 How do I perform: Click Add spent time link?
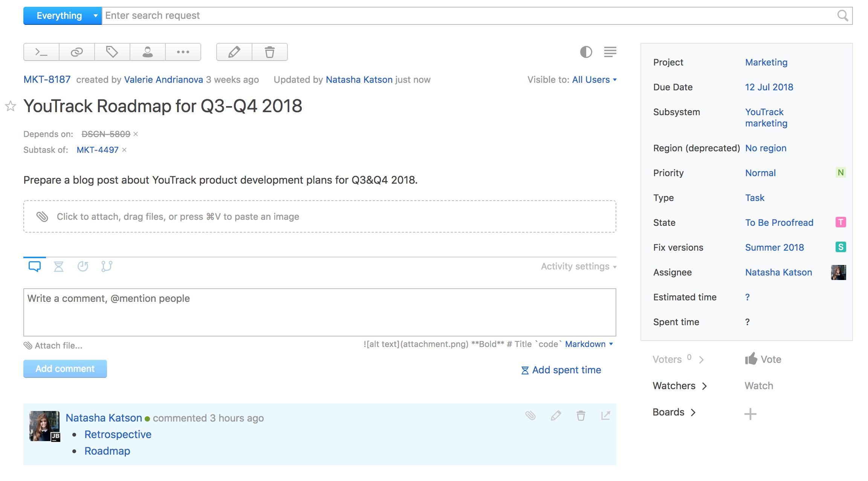pyautogui.click(x=561, y=370)
